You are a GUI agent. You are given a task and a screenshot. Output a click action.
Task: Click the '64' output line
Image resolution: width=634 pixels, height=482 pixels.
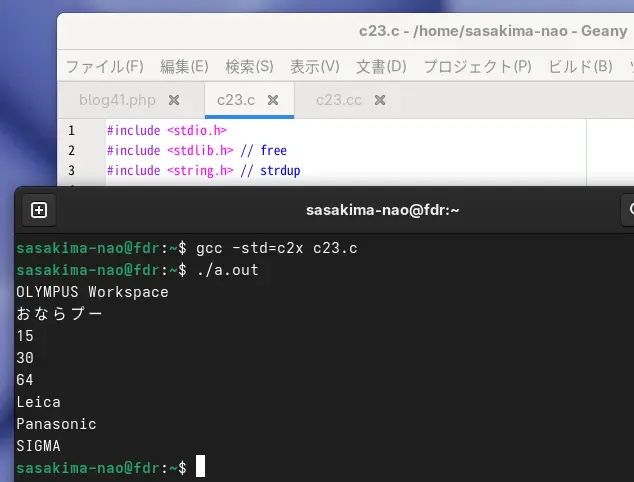tap(25, 380)
